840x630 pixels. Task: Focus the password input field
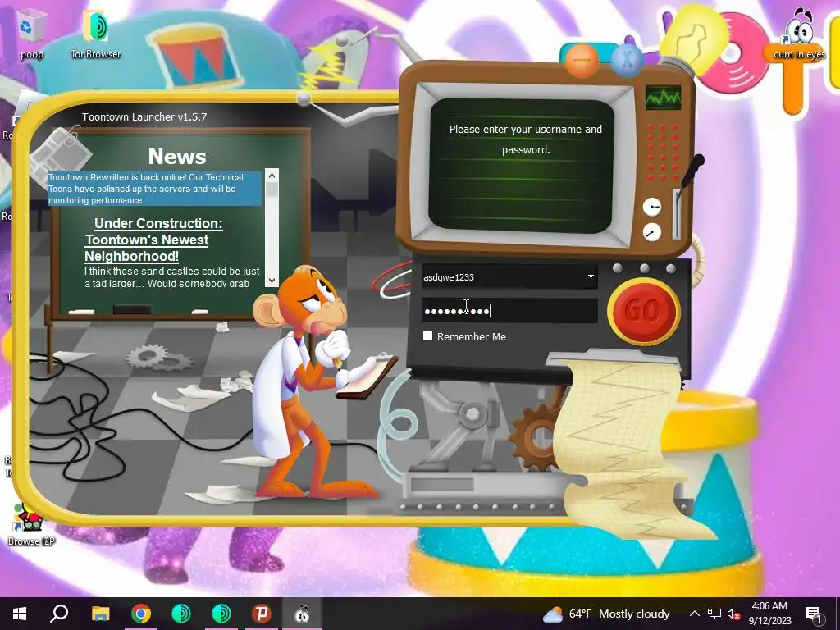tap(509, 311)
